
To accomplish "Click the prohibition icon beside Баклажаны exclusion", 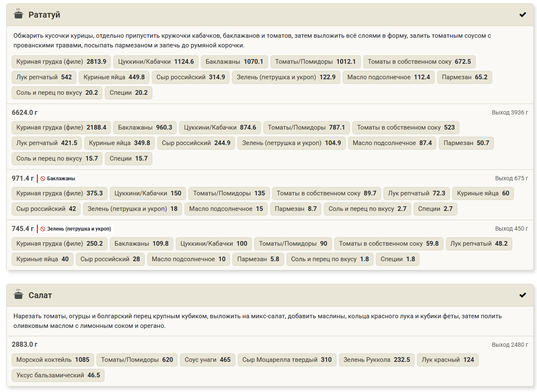I will point(43,179).
